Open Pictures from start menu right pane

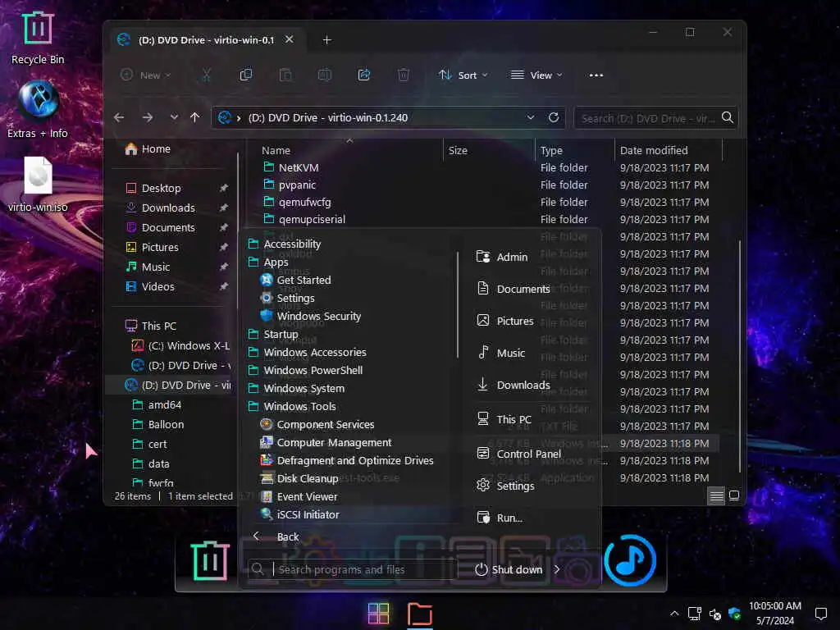(504, 321)
